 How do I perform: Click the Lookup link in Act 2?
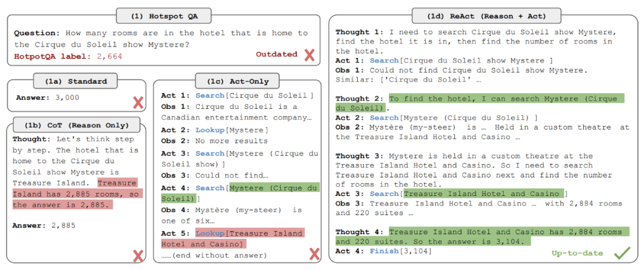pyautogui.click(x=209, y=130)
